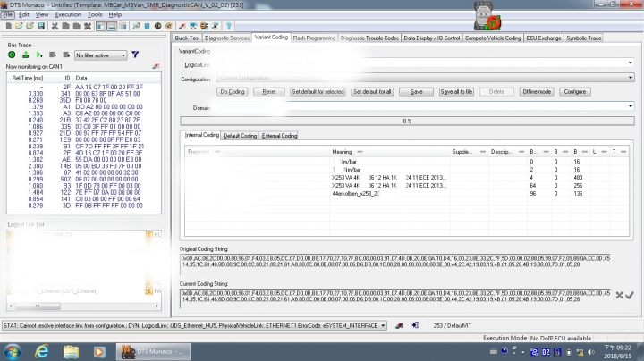Click the network monitor icon in toolbar
The width and height of the screenshot is (644, 361).
(193, 26)
